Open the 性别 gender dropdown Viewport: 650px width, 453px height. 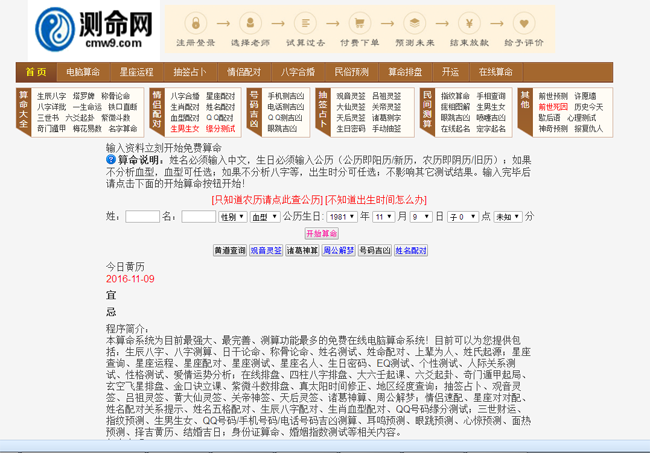(x=233, y=217)
